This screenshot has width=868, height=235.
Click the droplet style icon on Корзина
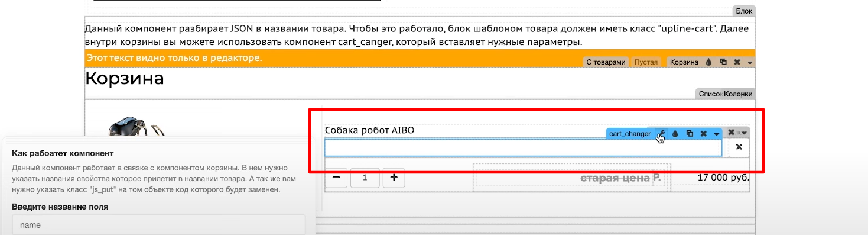click(x=708, y=62)
